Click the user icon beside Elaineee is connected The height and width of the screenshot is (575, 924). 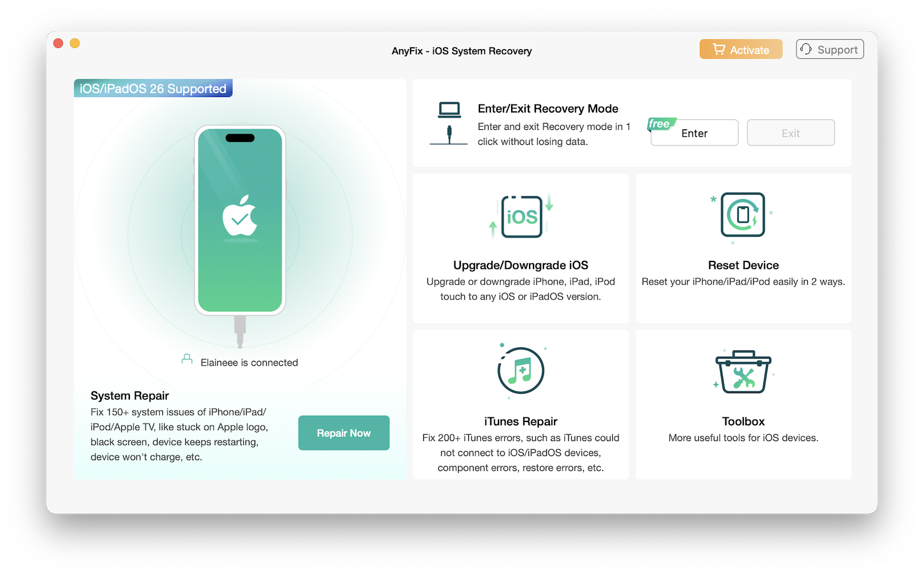(187, 359)
